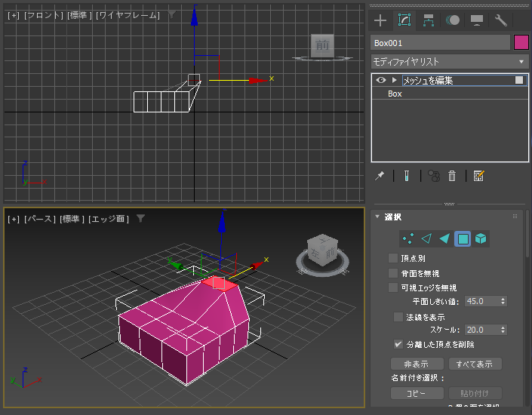Enable the 背面を無視 checkbox
Image resolution: width=532 pixels, height=415 pixels.
point(393,273)
